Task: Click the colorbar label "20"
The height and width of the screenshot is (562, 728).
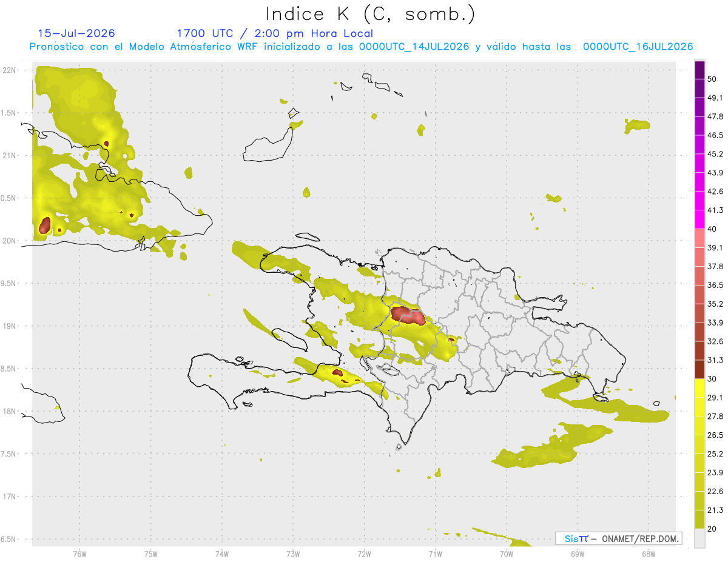Action: tap(713, 529)
